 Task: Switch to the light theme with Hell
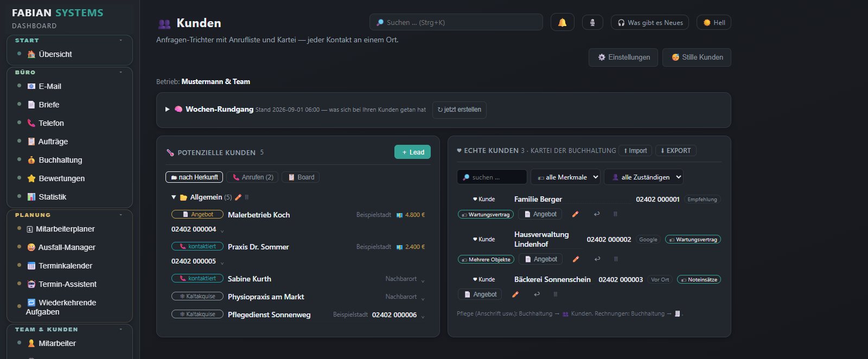[x=714, y=22]
